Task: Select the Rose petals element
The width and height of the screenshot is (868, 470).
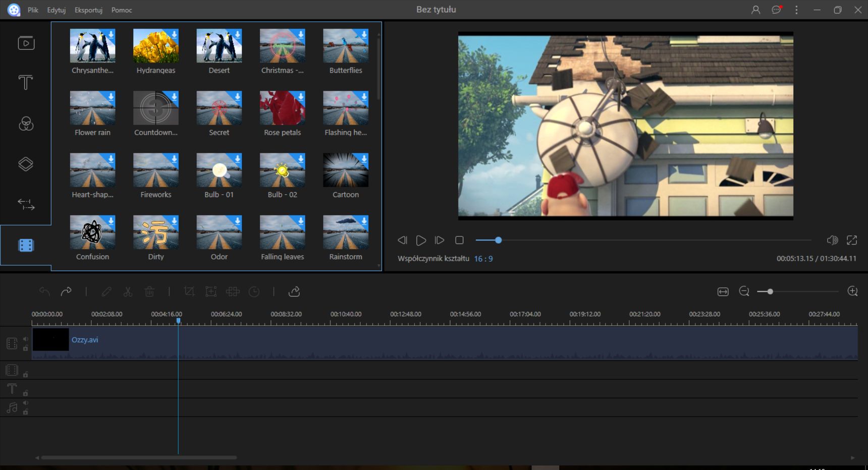Action: (x=283, y=108)
